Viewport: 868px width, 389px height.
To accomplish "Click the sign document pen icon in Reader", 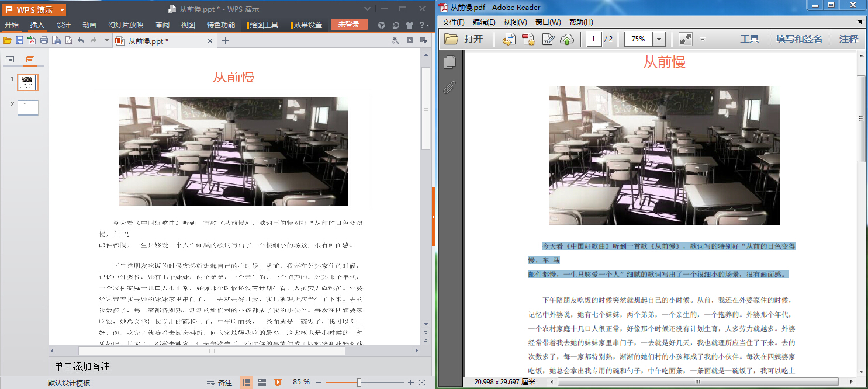I will tap(548, 39).
